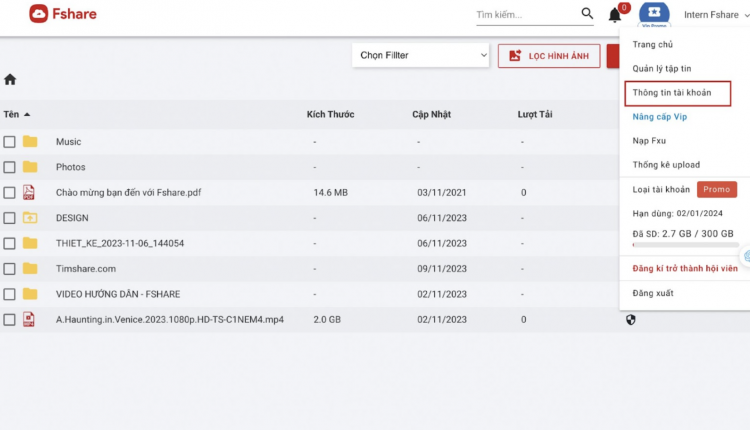
Task: Sort by Kích Thước column header
Action: pyautogui.click(x=330, y=114)
